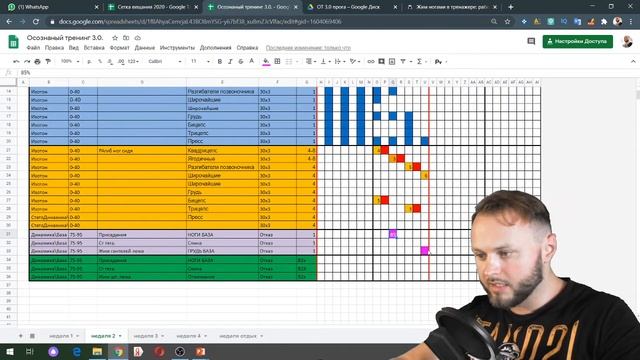Open the неделя 2 tab dropdown arrow
Viewport: 640px width, 360px height.
[x=120, y=336]
